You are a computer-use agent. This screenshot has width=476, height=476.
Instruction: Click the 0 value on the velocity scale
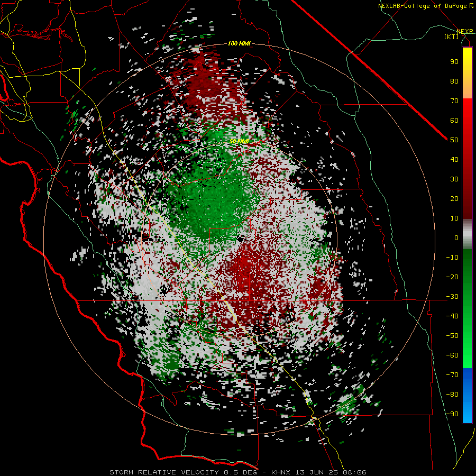point(456,237)
